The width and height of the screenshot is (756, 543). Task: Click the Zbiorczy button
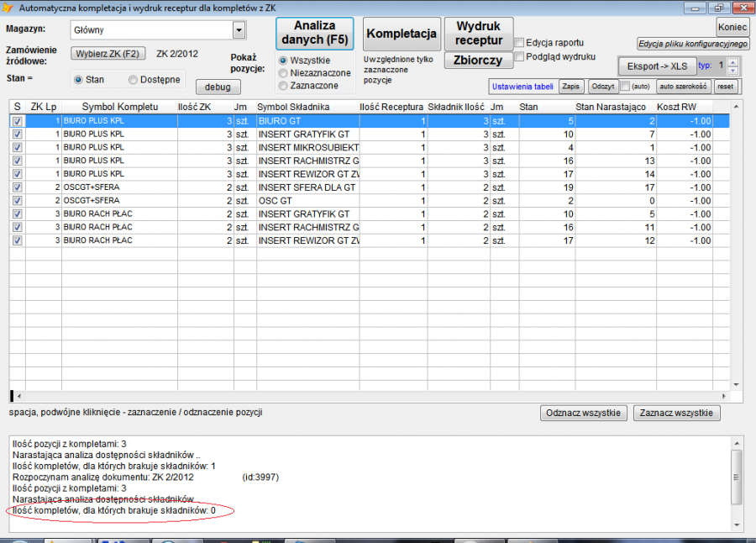[478, 61]
